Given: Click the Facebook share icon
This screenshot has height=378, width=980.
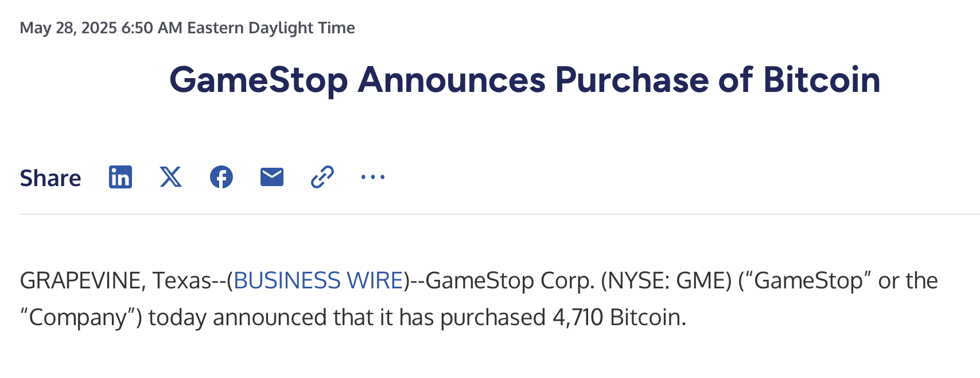Looking at the screenshot, I should coord(221,177).
